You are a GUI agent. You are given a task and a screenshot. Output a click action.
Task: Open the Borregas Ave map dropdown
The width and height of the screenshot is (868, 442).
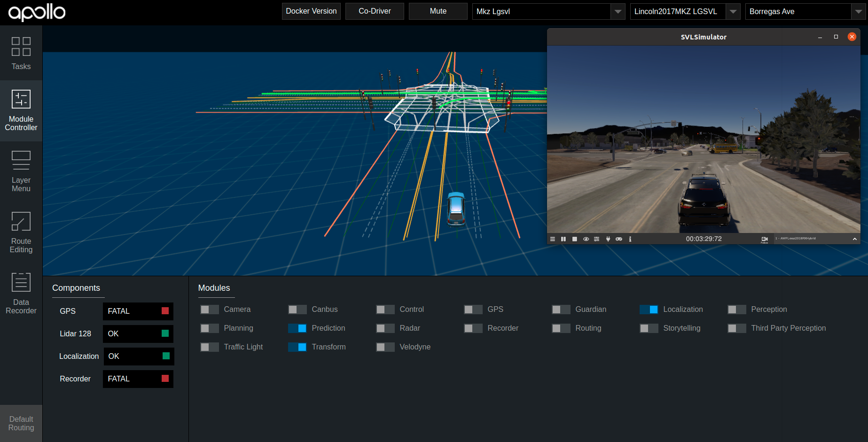[858, 12]
